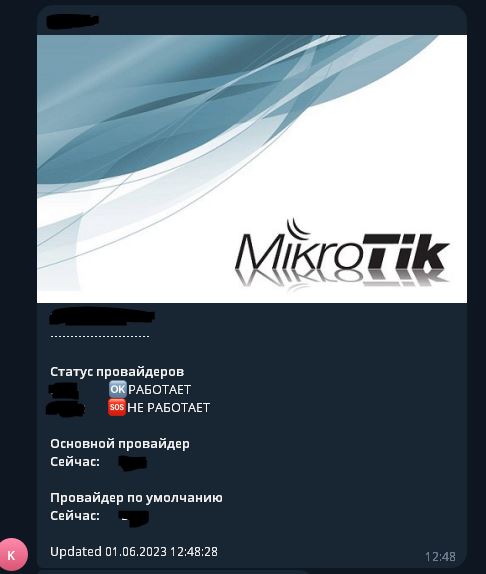
Task: Open the pink K sender avatar
Action: (x=13, y=555)
